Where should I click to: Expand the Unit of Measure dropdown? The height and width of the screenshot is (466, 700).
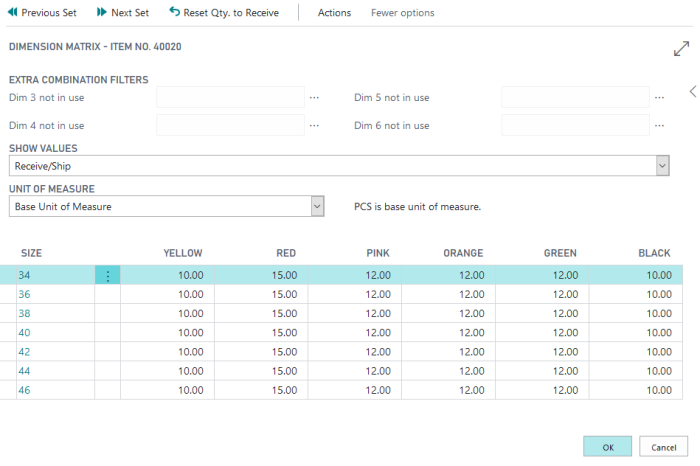[317, 207]
